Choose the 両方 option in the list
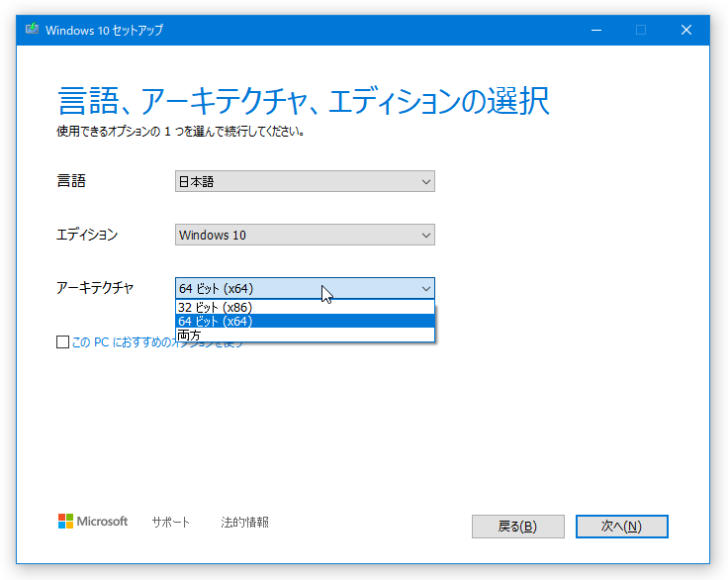The image size is (728, 580). (x=305, y=335)
